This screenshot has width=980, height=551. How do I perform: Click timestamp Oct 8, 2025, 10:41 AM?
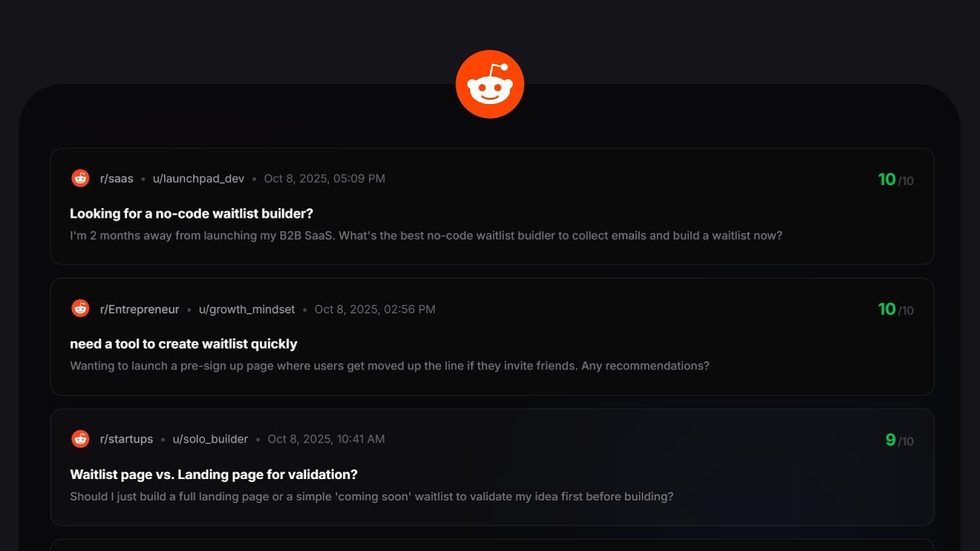(326, 439)
